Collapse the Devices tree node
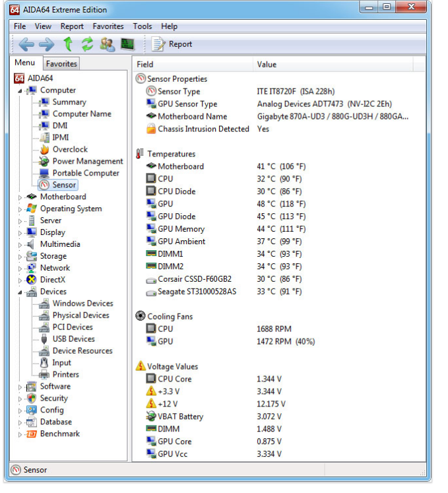Screen dimensions: 448x493 20,292
